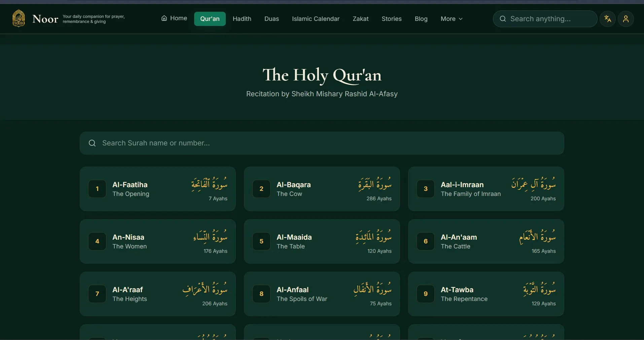
Task: Click Arabic calligraphy on Aal-i-Imraan card
Action: [x=534, y=184]
